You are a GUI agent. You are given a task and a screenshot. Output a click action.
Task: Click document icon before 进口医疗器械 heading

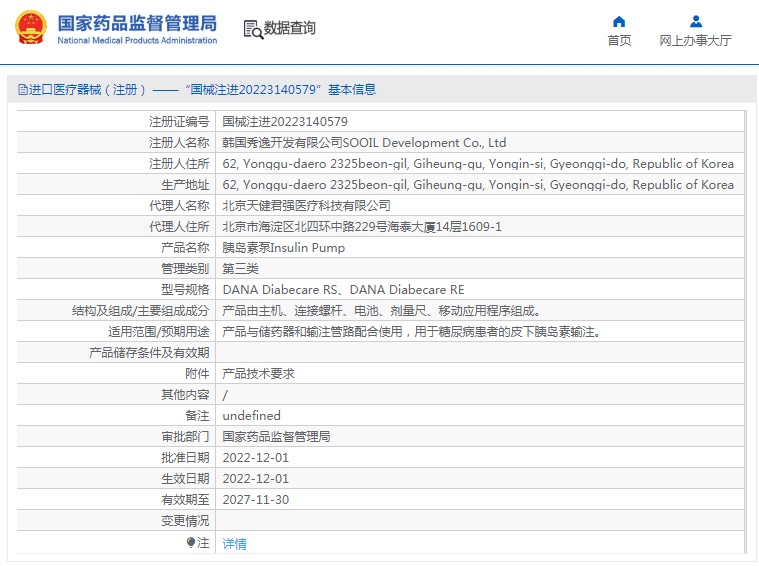pyautogui.click(x=23, y=90)
